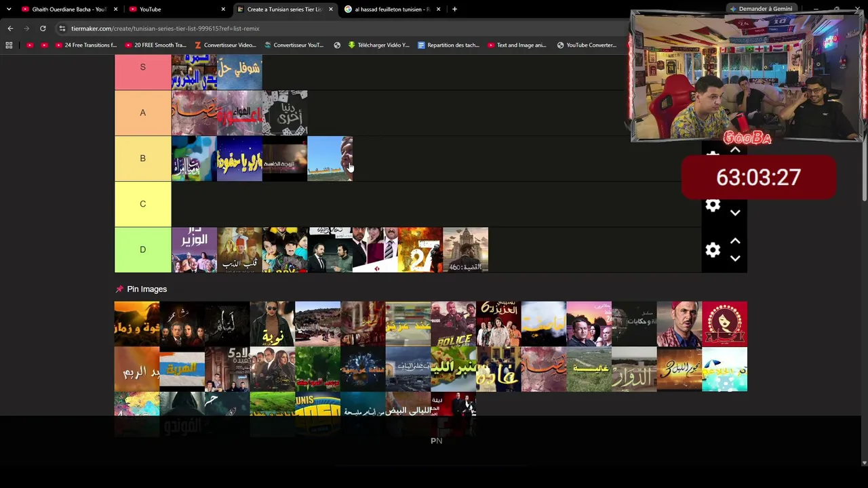Edit the A tier label
The width and height of the screenshot is (868, 488).
click(142, 113)
